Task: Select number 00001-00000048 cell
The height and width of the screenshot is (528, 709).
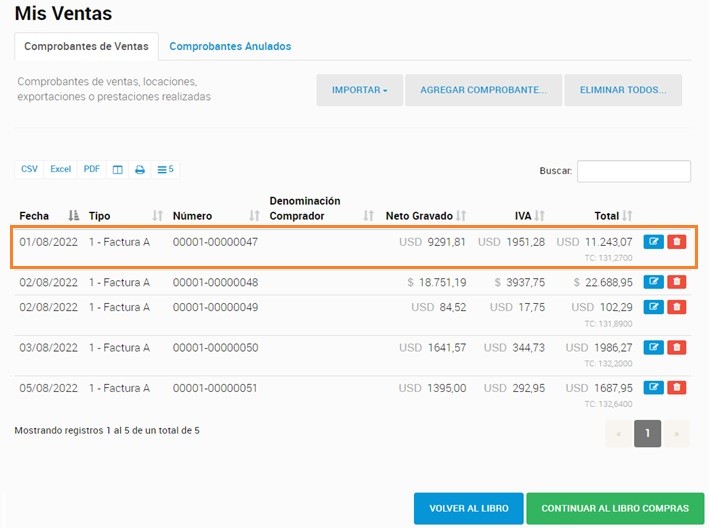Action: click(215, 282)
